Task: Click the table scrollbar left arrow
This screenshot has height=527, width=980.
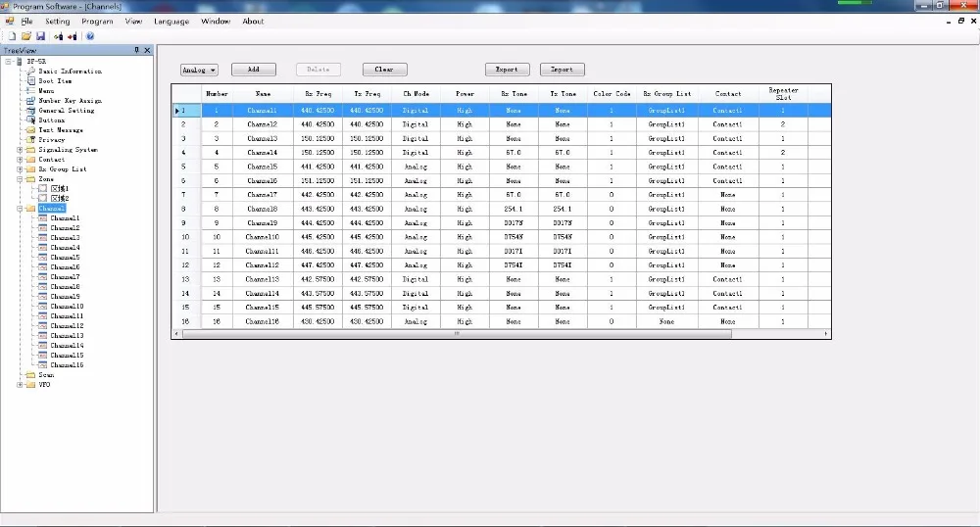Action: pyautogui.click(x=176, y=334)
